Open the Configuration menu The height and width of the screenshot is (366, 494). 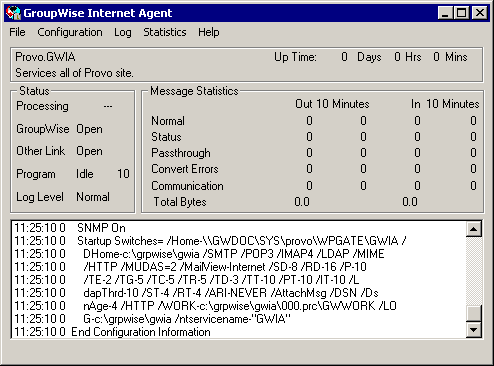[x=70, y=32]
